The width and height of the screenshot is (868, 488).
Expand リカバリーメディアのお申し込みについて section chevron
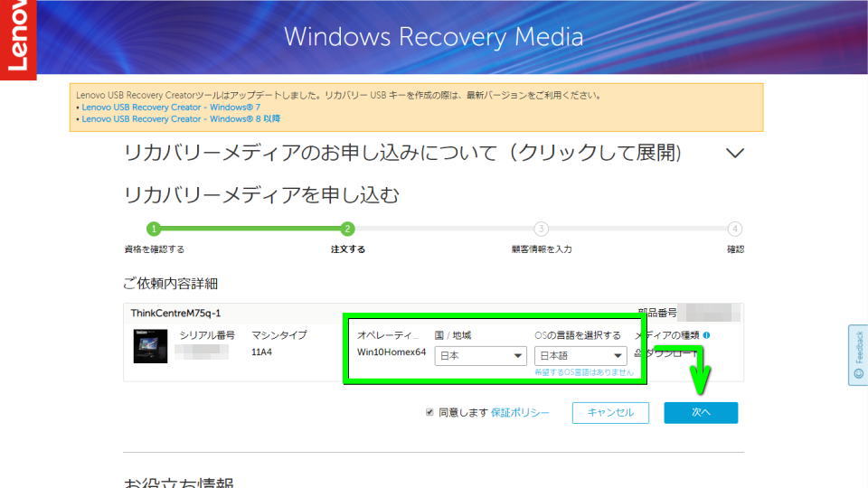pos(734,154)
